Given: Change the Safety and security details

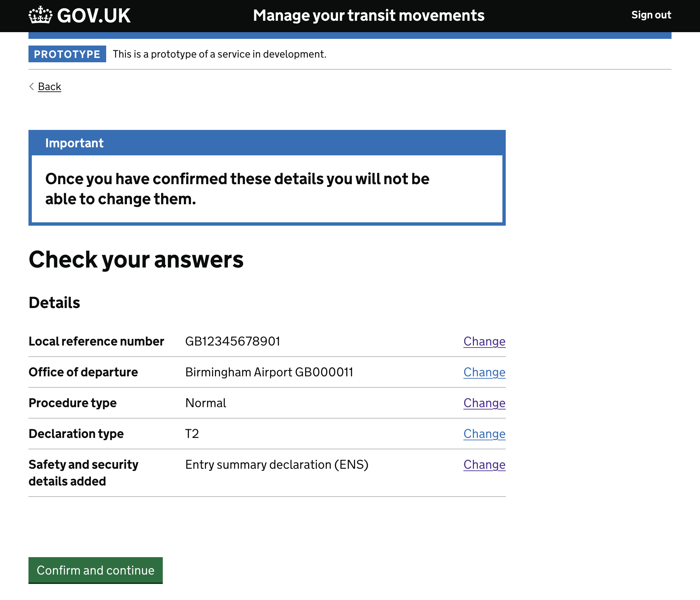Looking at the screenshot, I should tap(484, 465).
